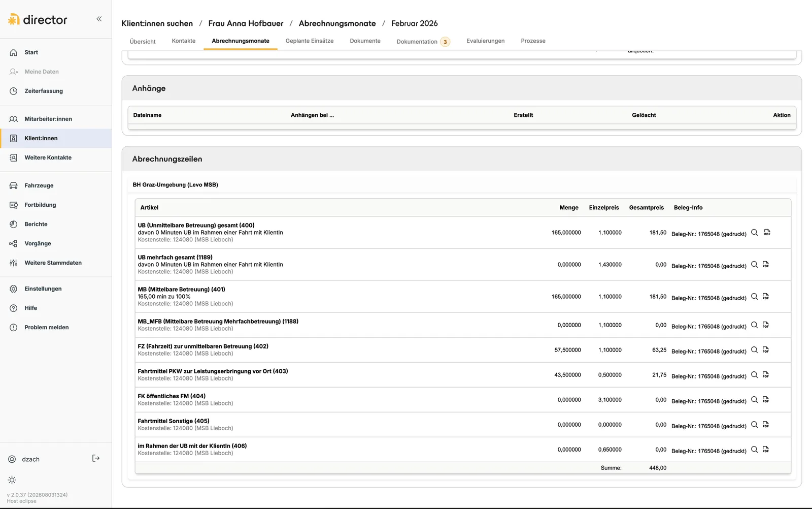Download PDF for UB mehrfach gesamt (1189)
This screenshot has width=812, height=509.
(766, 264)
